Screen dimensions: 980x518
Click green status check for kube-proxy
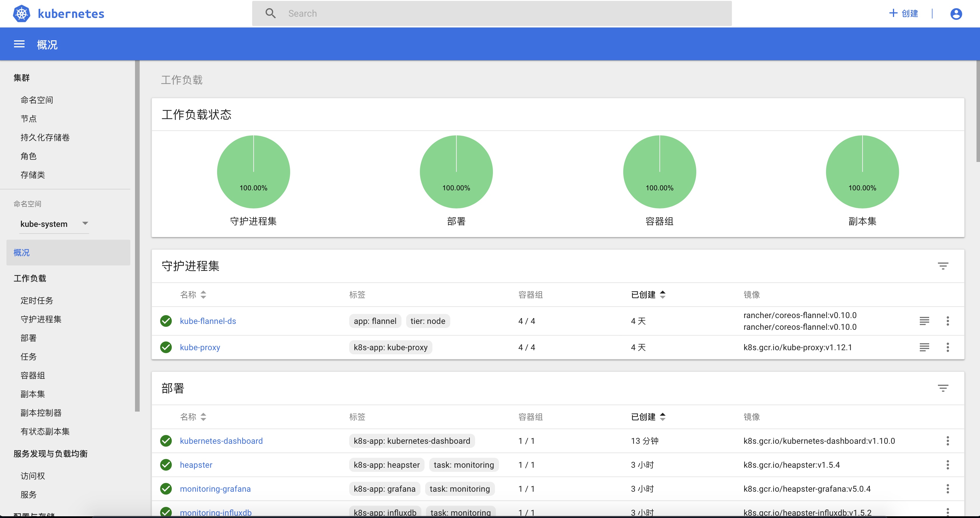pyautogui.click(x=166, y=347)
